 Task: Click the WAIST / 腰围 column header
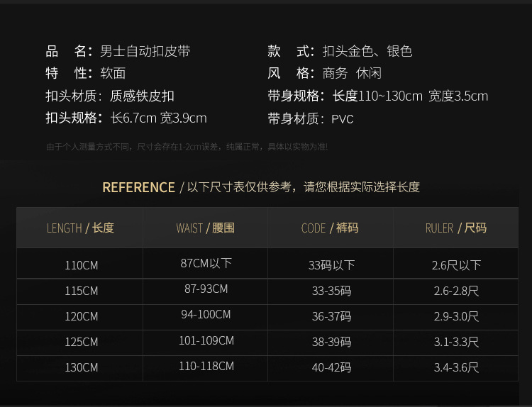(206, 228)
